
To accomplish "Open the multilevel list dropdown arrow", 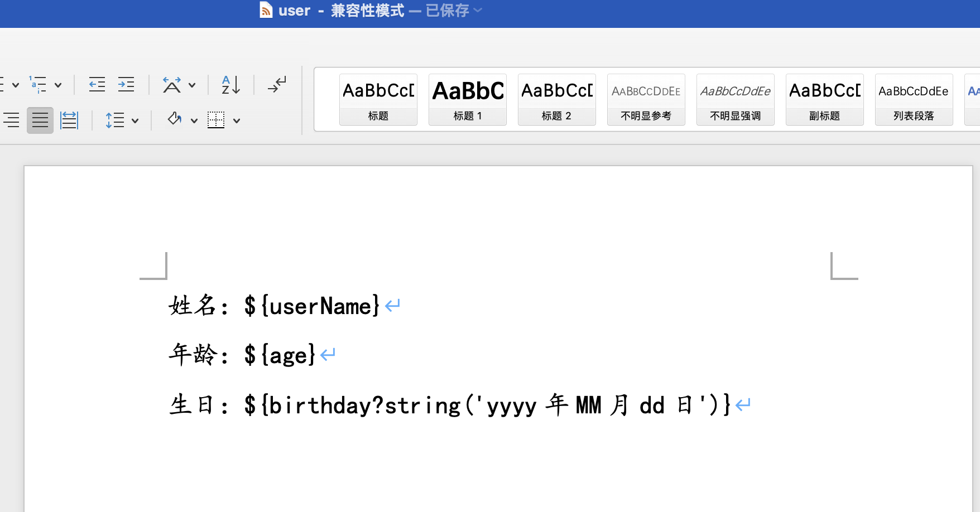I will [x=58, y=85].
